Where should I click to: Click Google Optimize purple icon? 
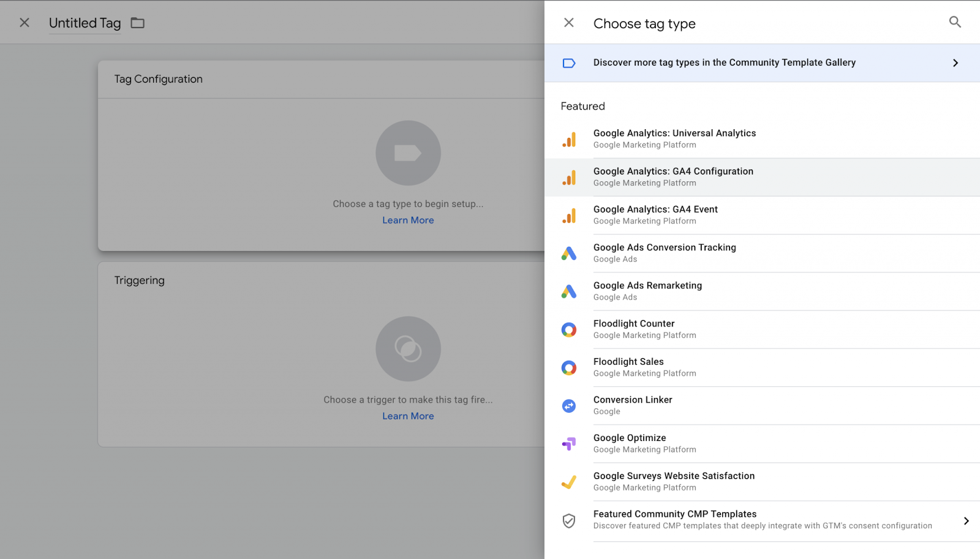coord(569,444)
